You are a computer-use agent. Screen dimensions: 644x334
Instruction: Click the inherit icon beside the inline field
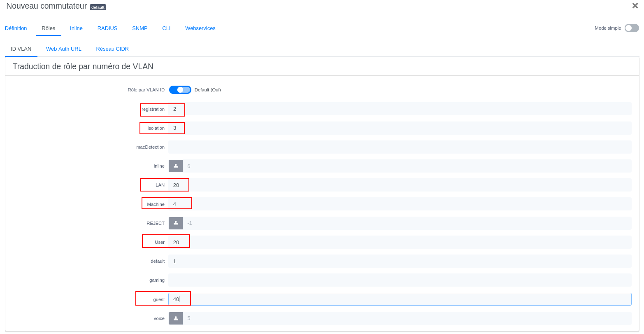pyautogui.click(x=176, y=166)
